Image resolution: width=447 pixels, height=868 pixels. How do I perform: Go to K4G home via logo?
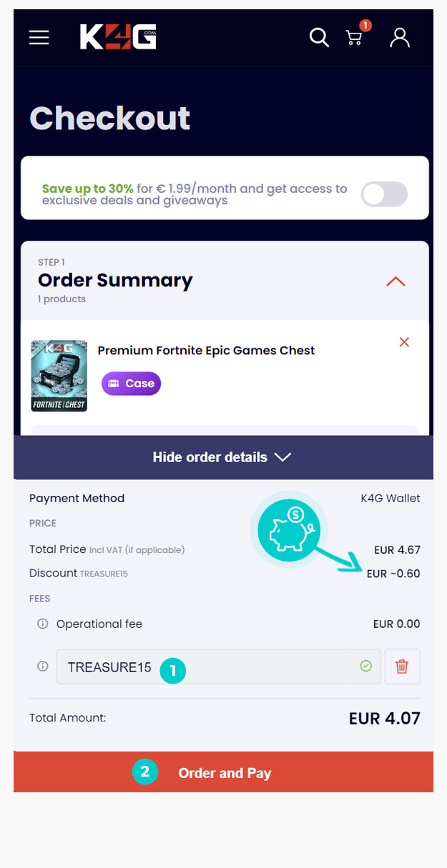tap(118, 37)
